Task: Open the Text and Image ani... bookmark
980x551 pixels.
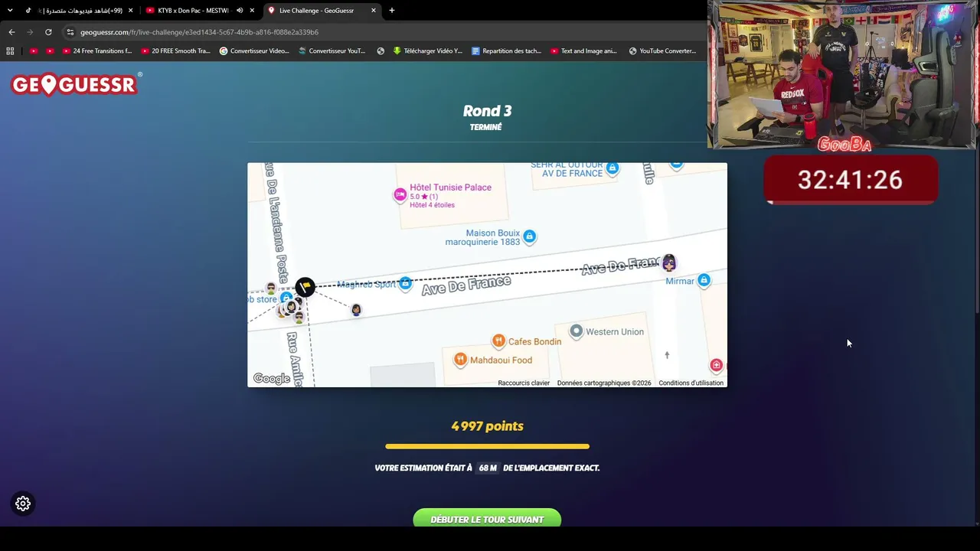Action: (583, 51)
